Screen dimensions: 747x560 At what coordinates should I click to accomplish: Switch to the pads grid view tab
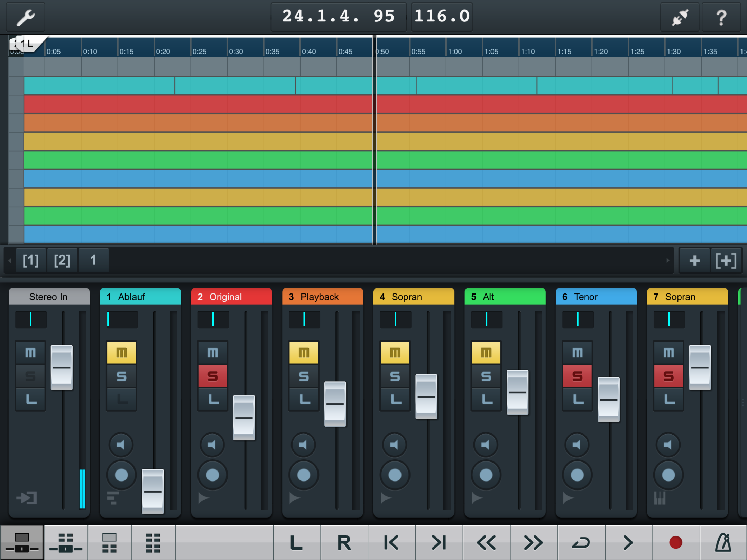(153, 543)
